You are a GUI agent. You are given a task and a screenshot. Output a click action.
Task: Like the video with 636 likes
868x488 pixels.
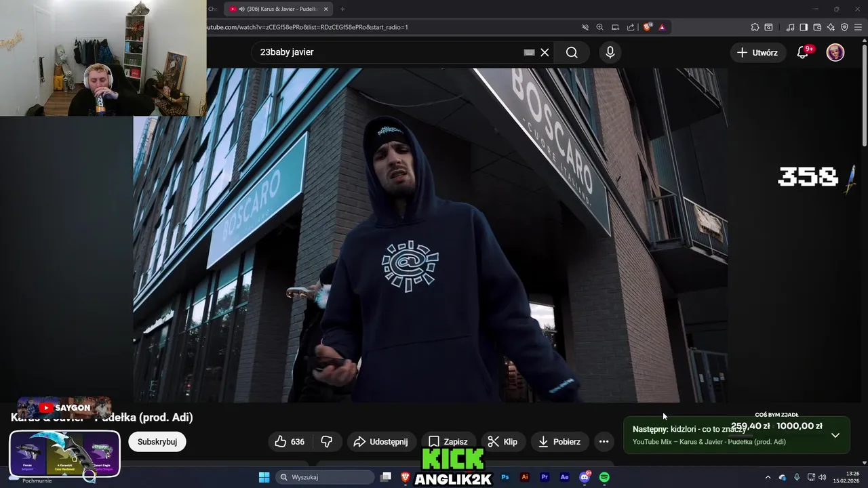290,441
